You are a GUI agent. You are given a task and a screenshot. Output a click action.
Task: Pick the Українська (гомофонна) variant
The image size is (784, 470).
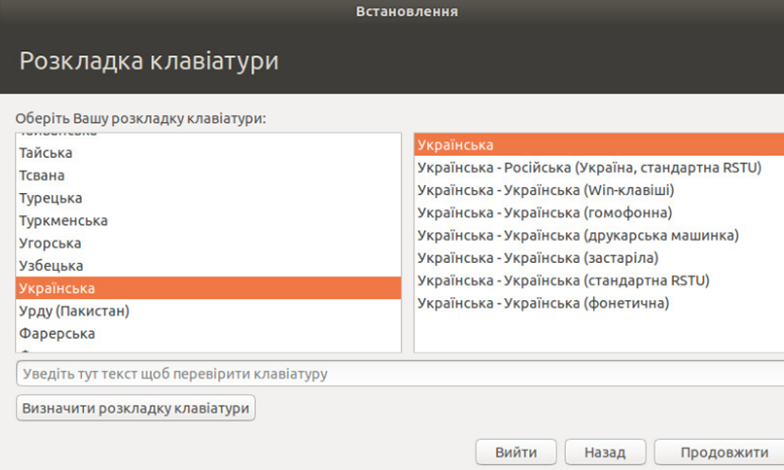point(544,212)
